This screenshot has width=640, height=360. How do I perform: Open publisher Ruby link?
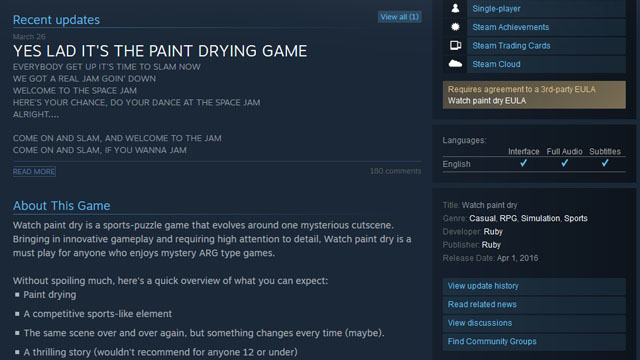(x=491, y=245)
